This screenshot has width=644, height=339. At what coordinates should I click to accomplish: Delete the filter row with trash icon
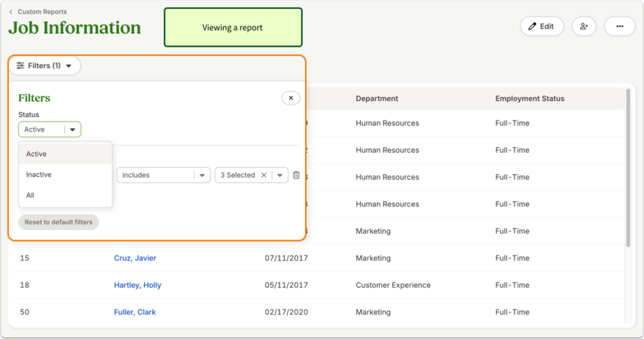(296, 175)
